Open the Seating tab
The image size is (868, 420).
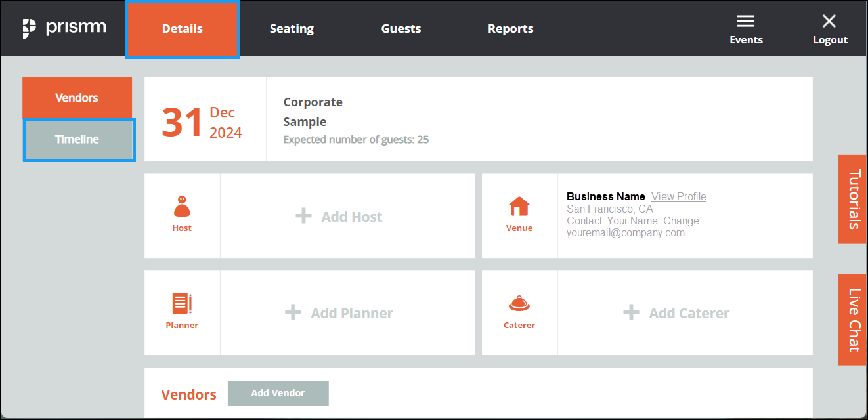[292, 29]
